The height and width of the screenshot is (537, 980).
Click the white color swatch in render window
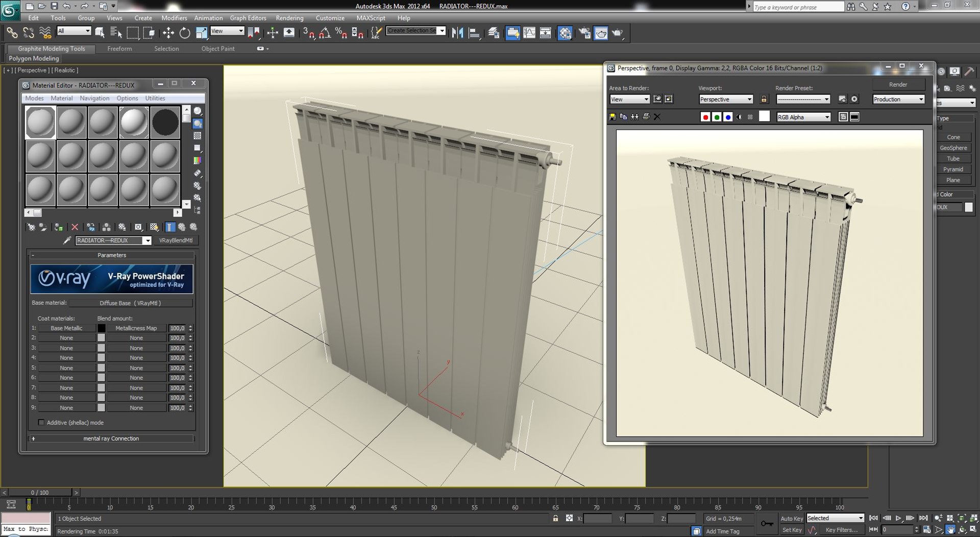(764, 117)
